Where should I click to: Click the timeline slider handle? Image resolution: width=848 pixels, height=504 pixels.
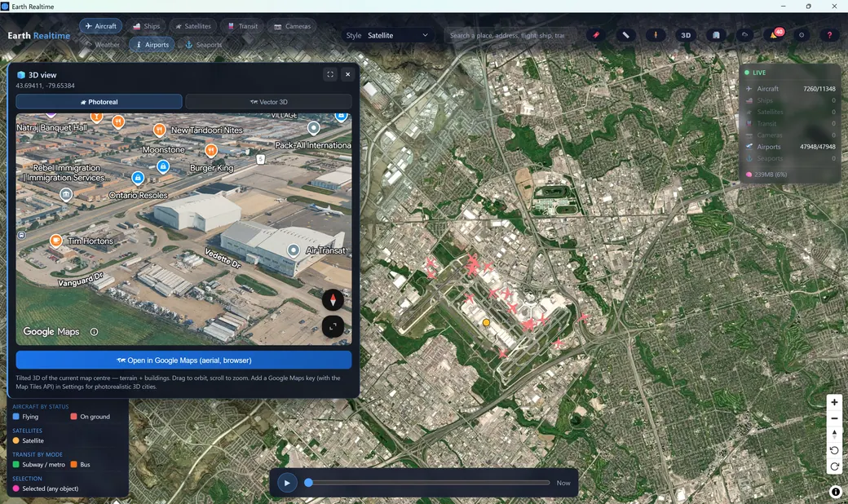coord(308,482)
